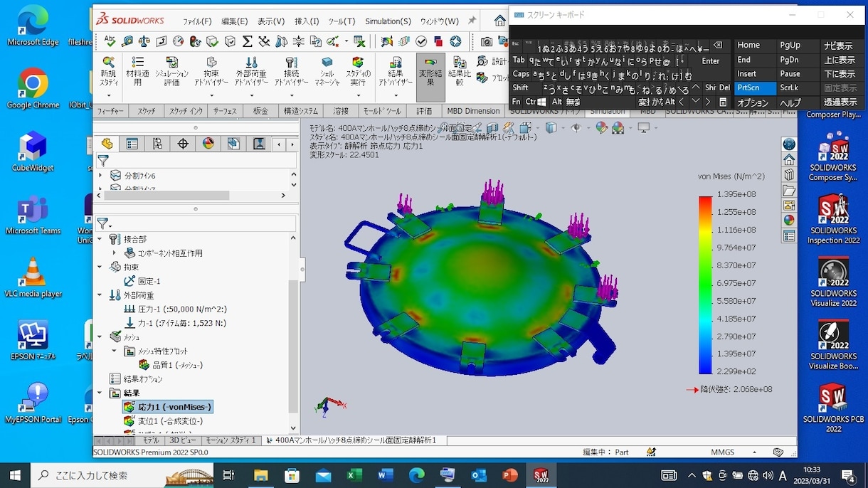Click the Sigma equations toolbar icon
Viewport: 868px width, 488px height.
coord(248,41)
